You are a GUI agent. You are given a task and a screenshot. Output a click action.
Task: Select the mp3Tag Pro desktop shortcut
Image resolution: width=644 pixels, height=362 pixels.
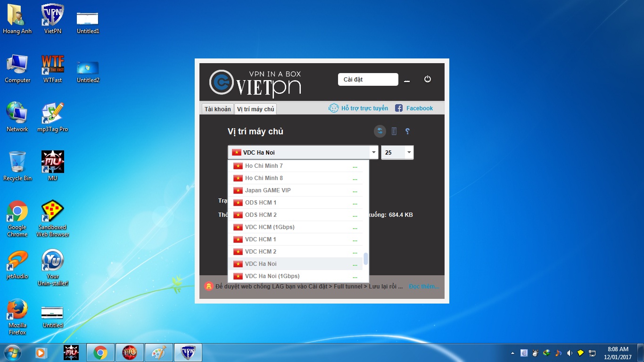(53, 118)
